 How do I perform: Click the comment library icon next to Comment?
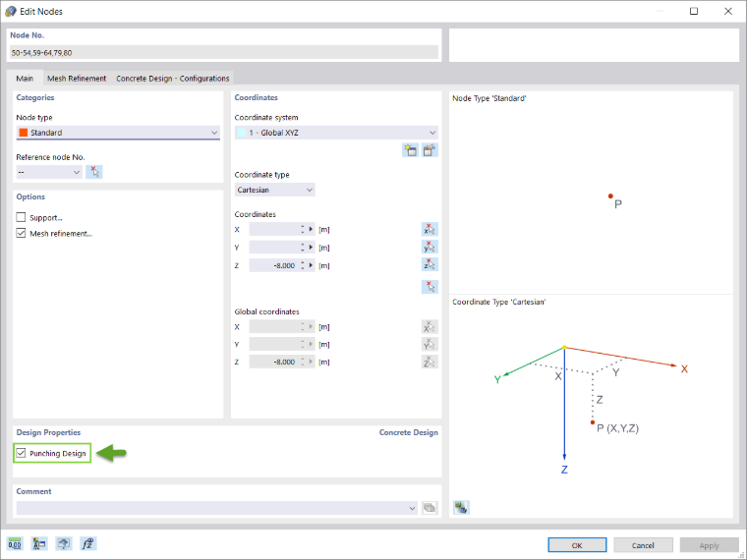coord(430,508)
